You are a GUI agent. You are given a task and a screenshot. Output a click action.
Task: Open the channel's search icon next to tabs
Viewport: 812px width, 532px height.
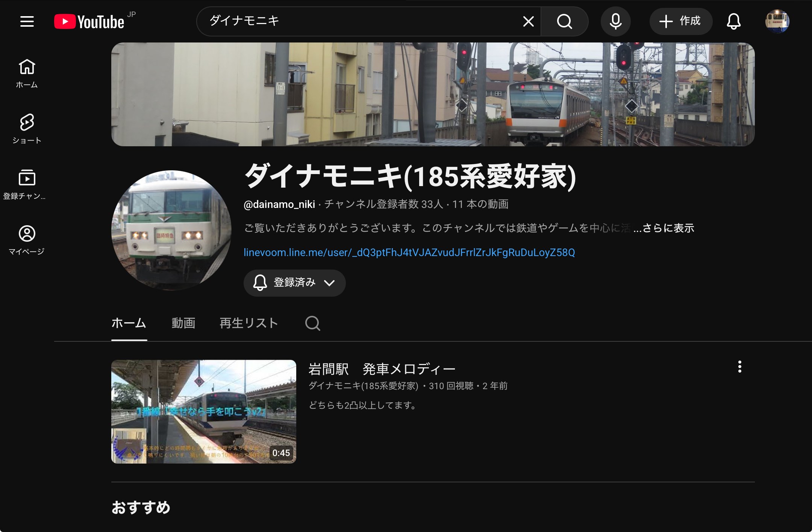click(313, 323)
